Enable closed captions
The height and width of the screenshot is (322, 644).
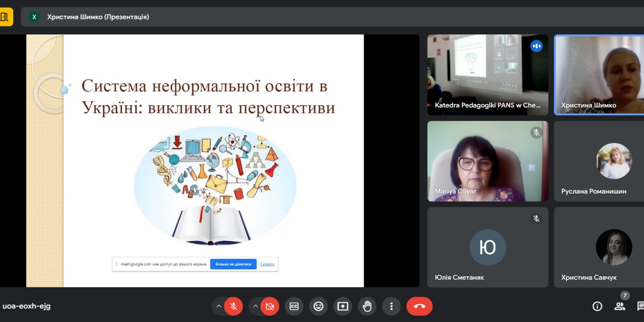coord(294,306)
